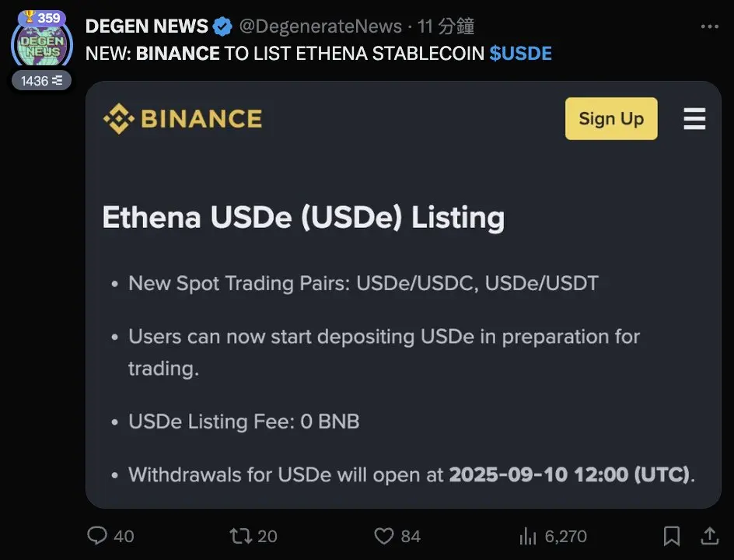Open the Binance hamburger menu

(x=694, y=118)
